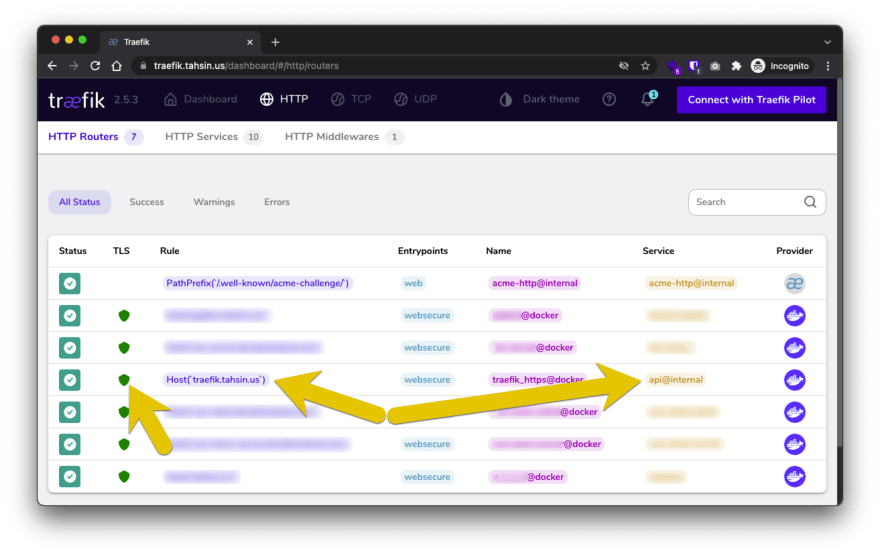Open the Incognito profile indicator
The image size is (880, 555).
coord(780,66)
